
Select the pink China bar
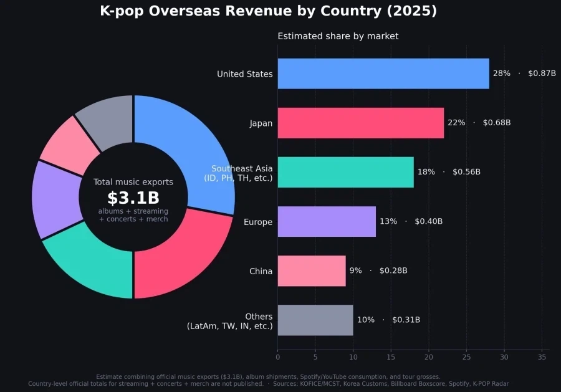312,270
